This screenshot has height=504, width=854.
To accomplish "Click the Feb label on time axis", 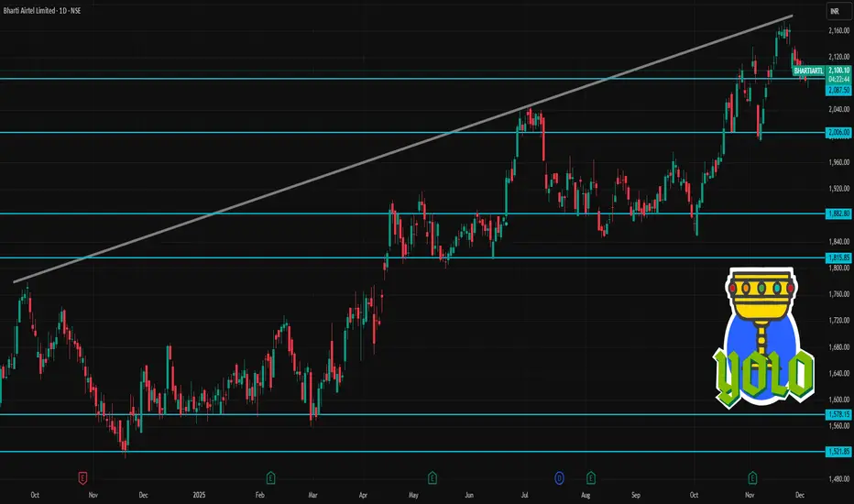I will click(x=260, y=495).
